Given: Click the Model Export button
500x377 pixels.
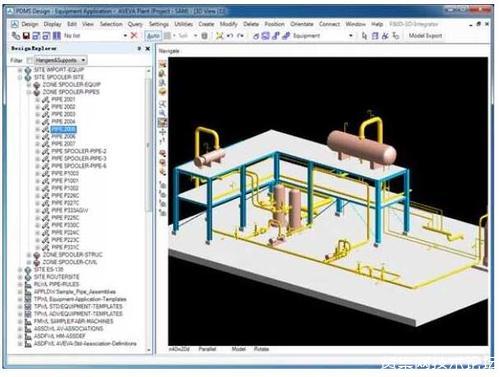Looking at the screenshot, I should tap(425, 36).
